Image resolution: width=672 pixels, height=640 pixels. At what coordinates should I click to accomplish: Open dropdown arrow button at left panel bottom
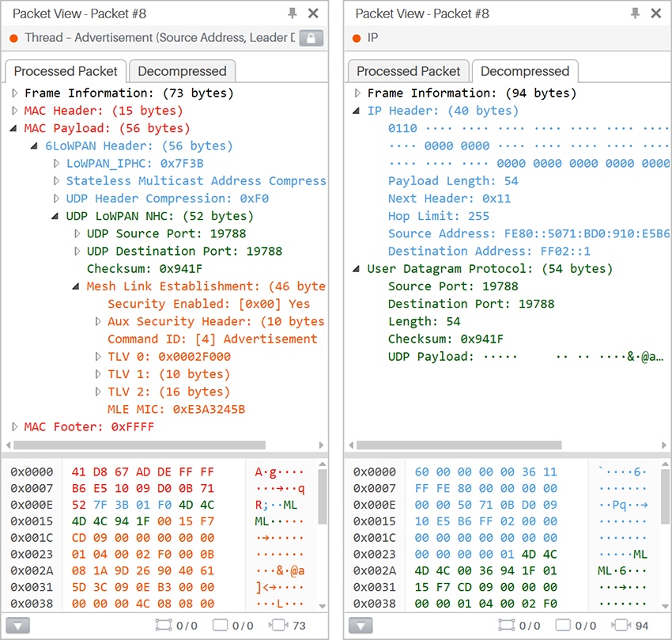pyautogui.click(x=17, y=626)
